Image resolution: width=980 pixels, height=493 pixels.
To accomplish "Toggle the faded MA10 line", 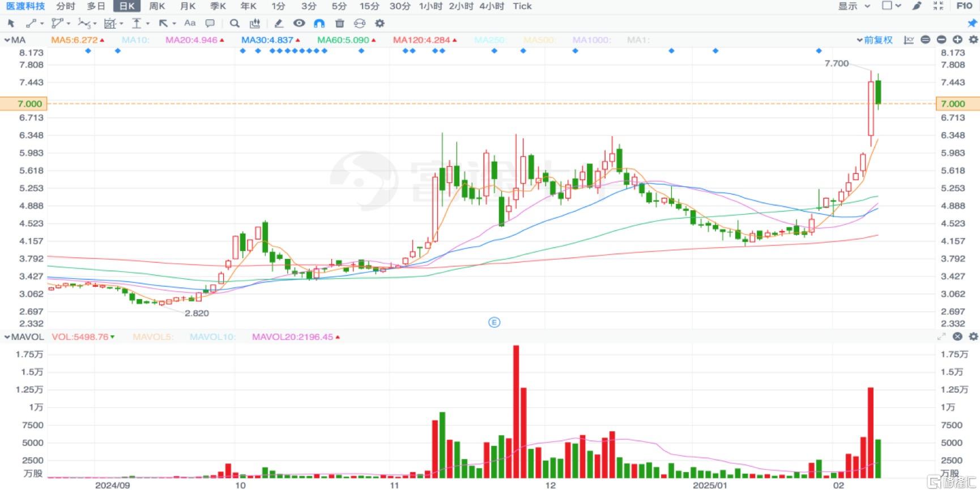I will [135, 40].
